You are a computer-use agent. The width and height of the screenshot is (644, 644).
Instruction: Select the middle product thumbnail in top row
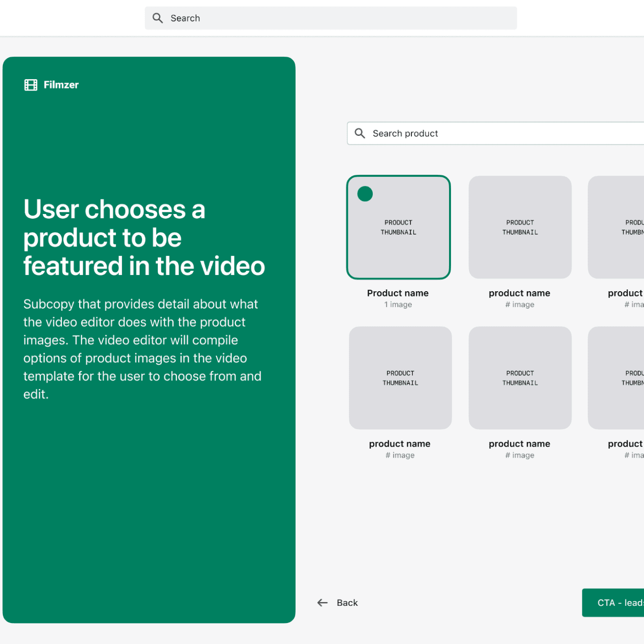[x=520, y=227]
